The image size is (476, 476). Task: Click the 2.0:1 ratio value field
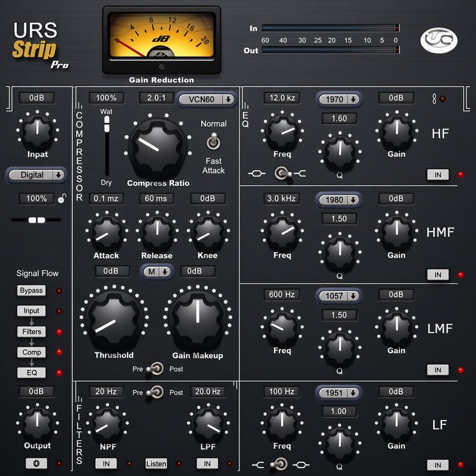[156, 98]
